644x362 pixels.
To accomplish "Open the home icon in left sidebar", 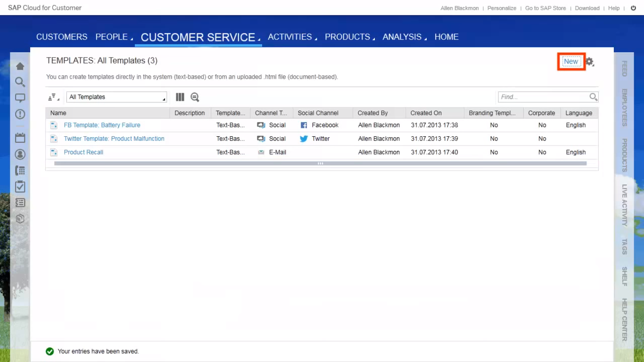I will tap(20, 66).
